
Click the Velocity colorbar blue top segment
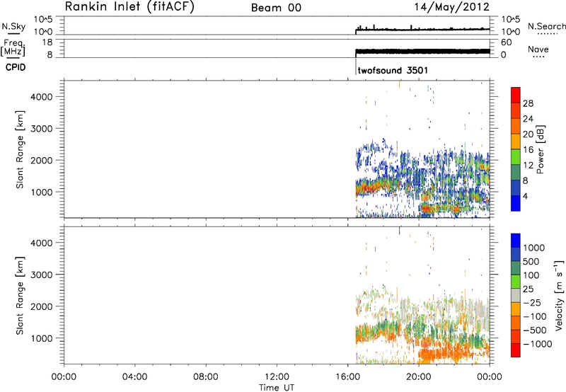click(516, 241)
